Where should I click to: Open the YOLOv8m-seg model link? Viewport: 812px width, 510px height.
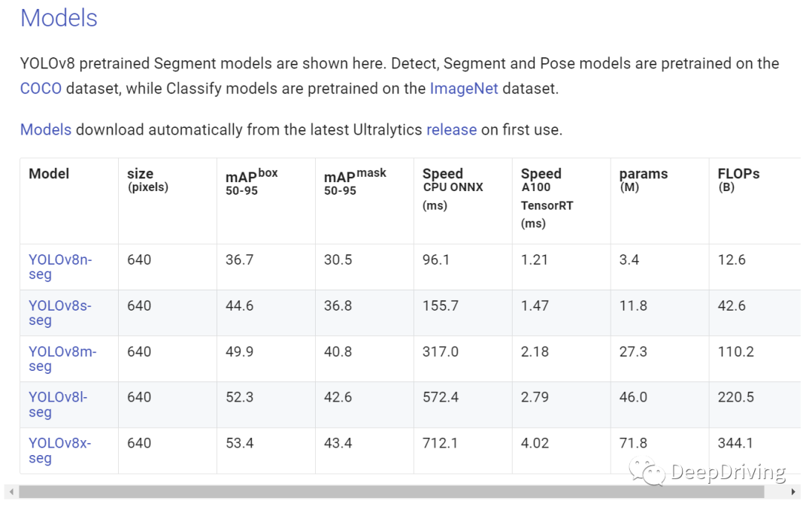point(62,359)
